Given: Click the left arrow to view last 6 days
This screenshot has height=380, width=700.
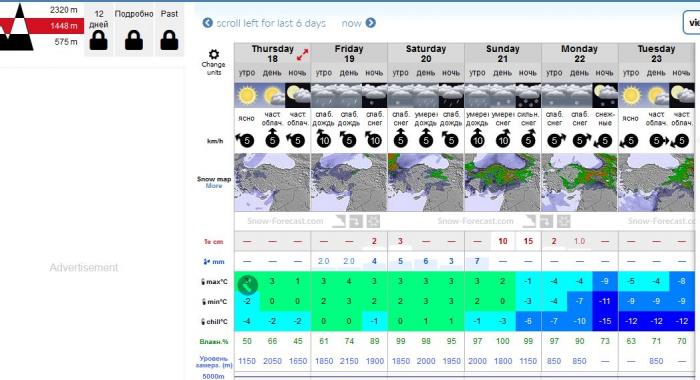Looking at the screenshot, I should click(x=208, y=23).
